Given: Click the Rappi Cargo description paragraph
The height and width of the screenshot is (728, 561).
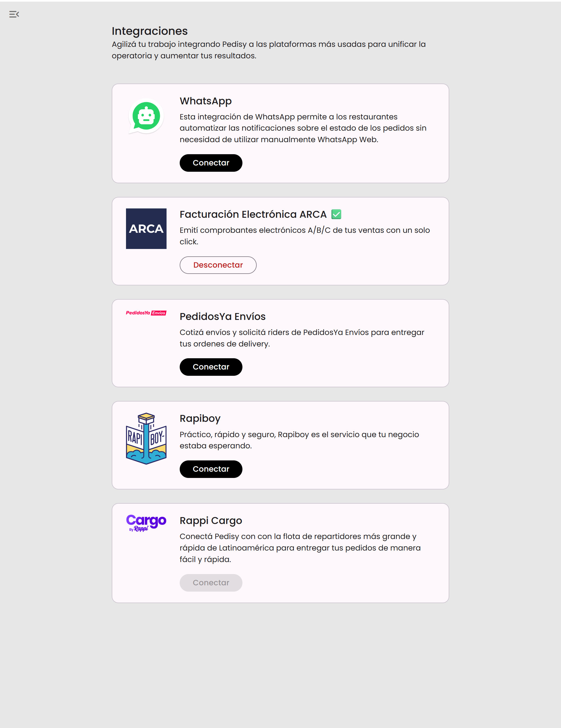Looking at the screenshot, I should tap(300, 548).
